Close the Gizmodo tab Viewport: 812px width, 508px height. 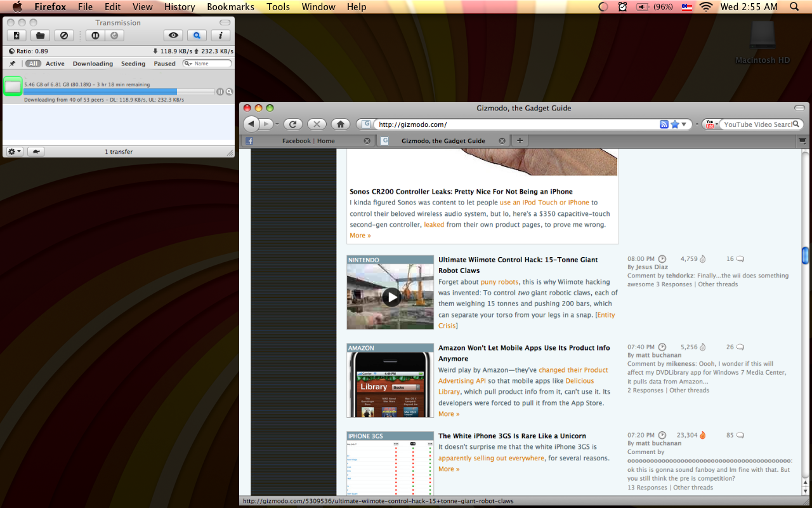click(x=502, y=141)
